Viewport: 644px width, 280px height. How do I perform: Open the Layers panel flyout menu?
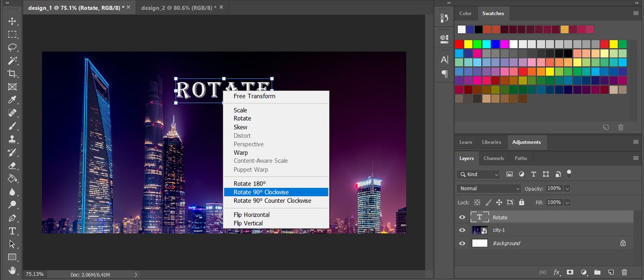tap(635, 158)
